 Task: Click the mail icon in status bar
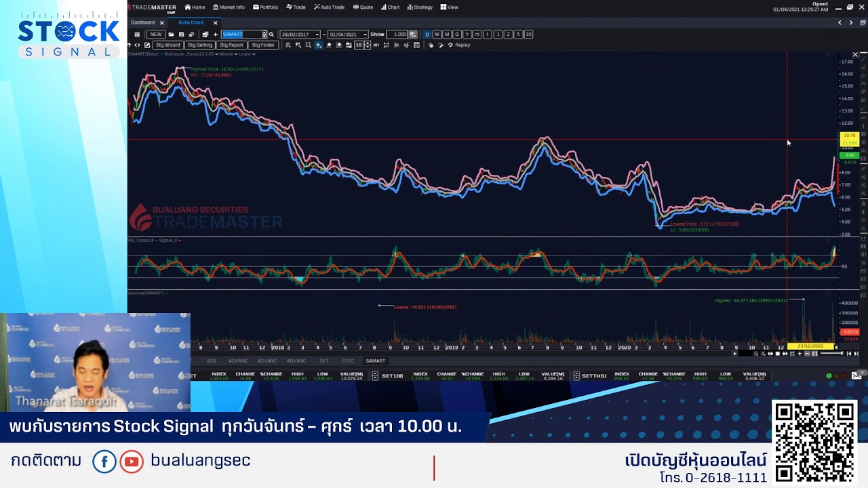856,375
